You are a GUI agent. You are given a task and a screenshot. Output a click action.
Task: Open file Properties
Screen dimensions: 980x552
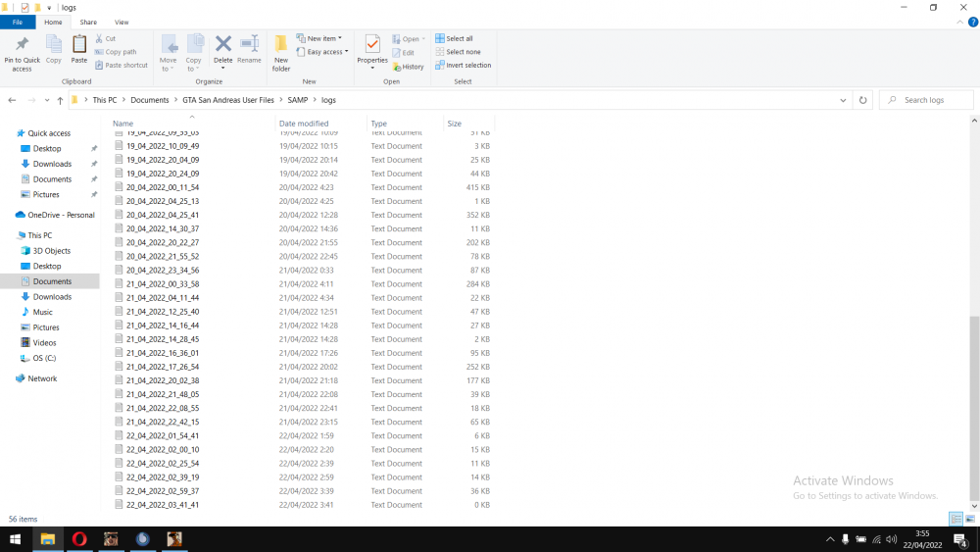click(372, 52)
